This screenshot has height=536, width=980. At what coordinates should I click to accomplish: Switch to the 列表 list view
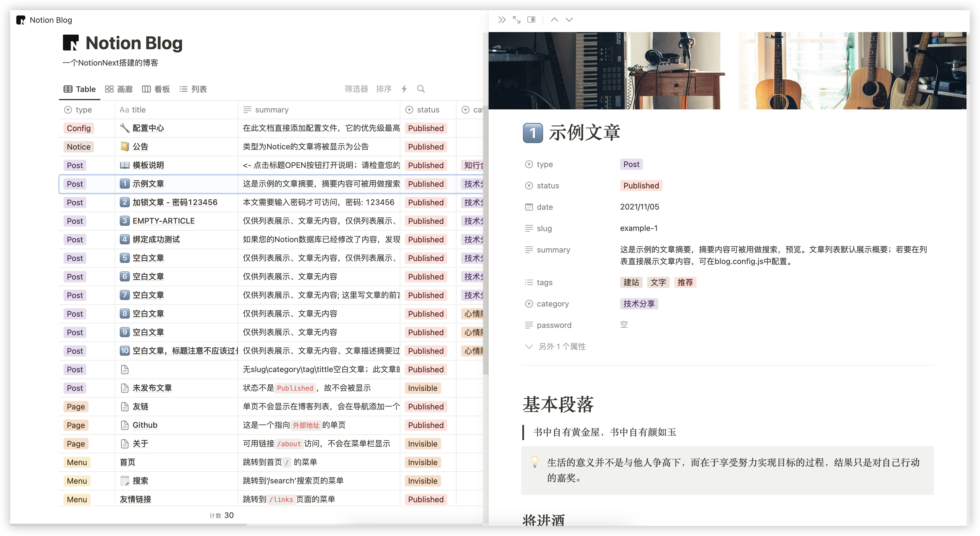(x=193, y=89)
